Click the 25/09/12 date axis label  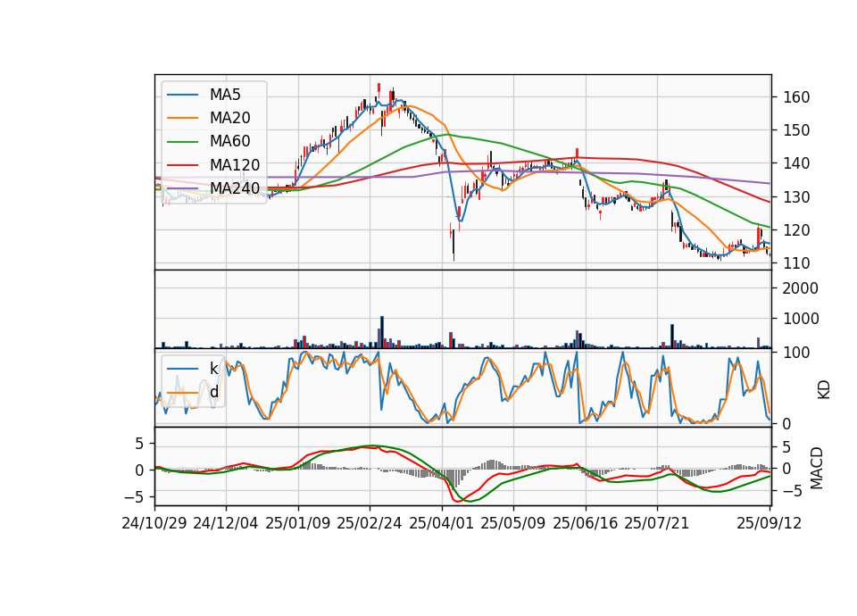click(x=769, y=523)
